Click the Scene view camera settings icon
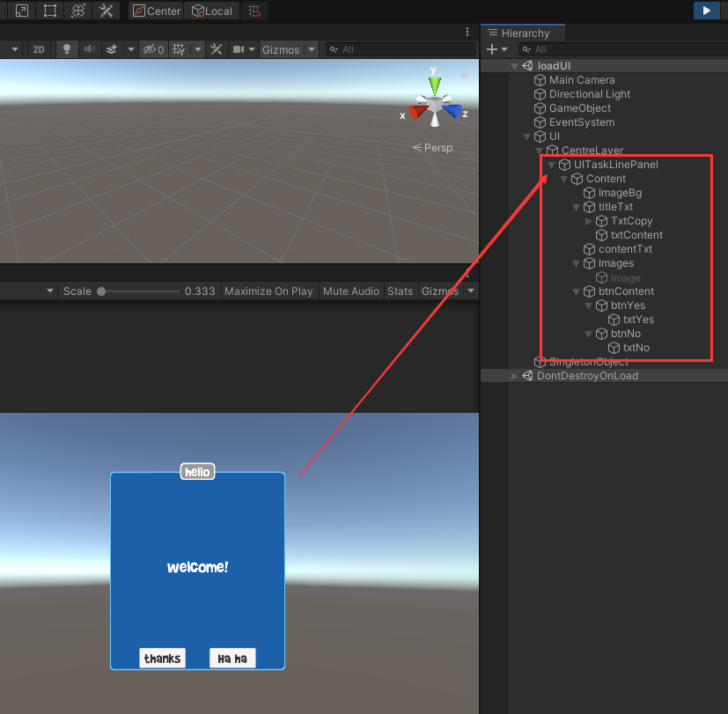This screenshot has width=728, height=714. tap(238, 49)
